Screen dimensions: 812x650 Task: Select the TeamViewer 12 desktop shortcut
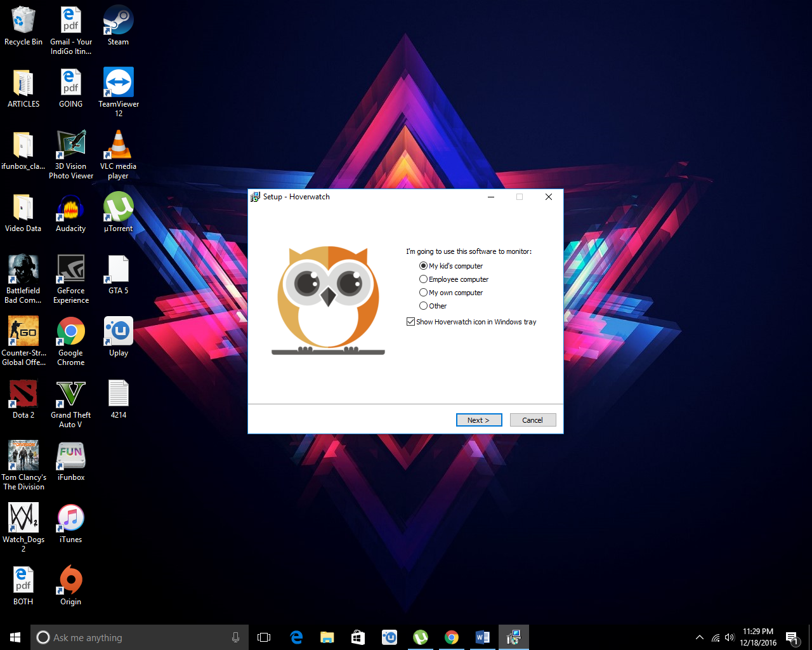[119, 93]
